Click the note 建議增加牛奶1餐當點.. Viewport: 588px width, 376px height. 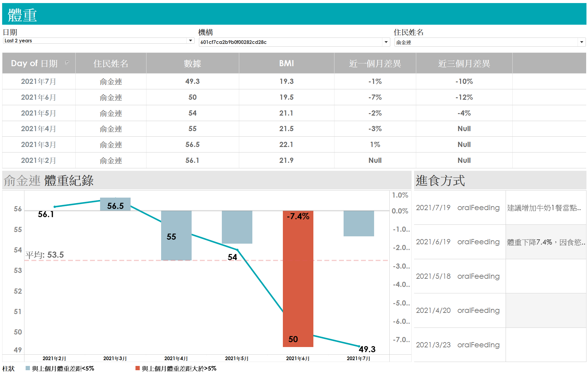(544, 208)
